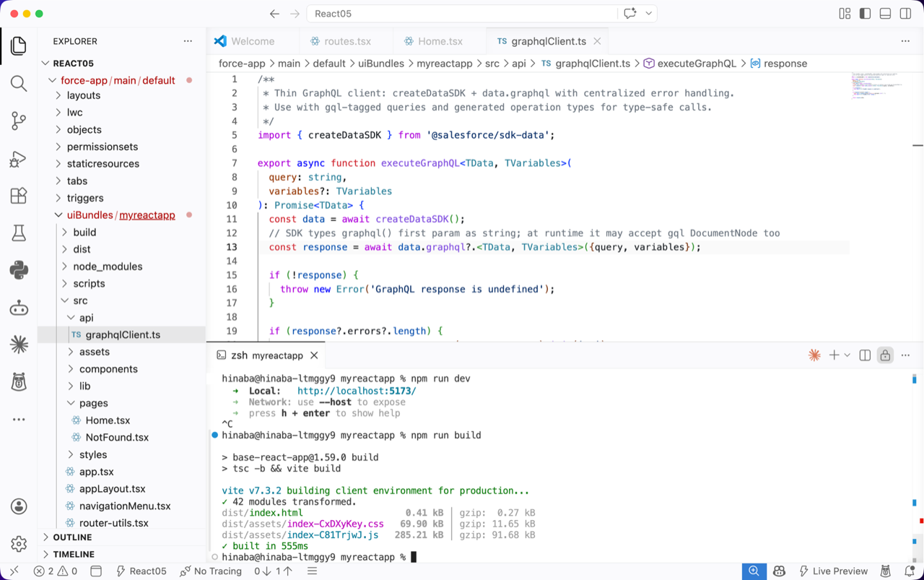
Task: Switch to the routes.tsx editor tab
Action: 346,41
